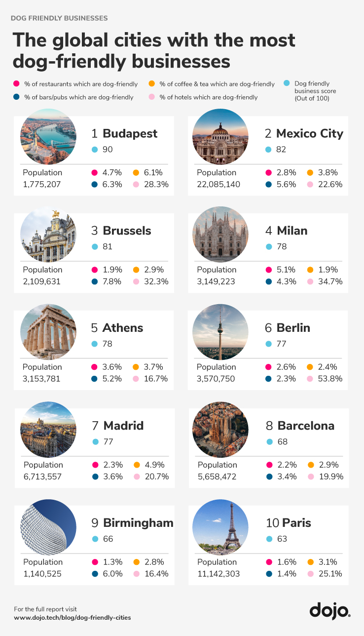This screenshot has height=636, width=364.
Task: Open the Paris Eiffel Tower image
Action: 220,526
